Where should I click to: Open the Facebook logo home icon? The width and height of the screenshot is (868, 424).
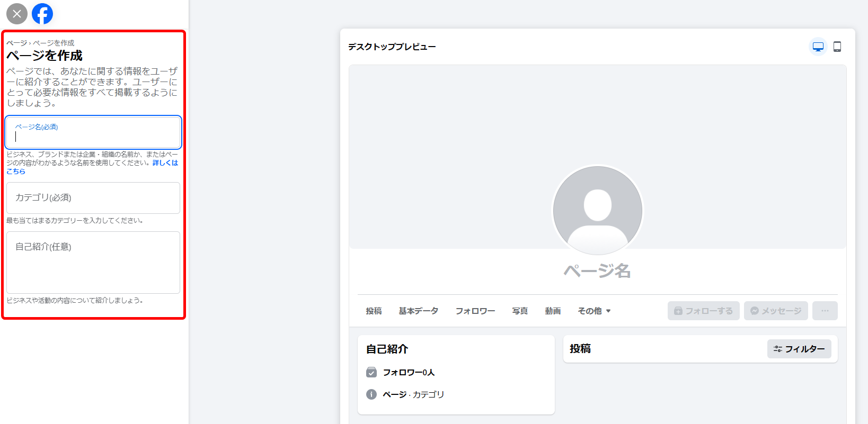[x=42, y=14]
